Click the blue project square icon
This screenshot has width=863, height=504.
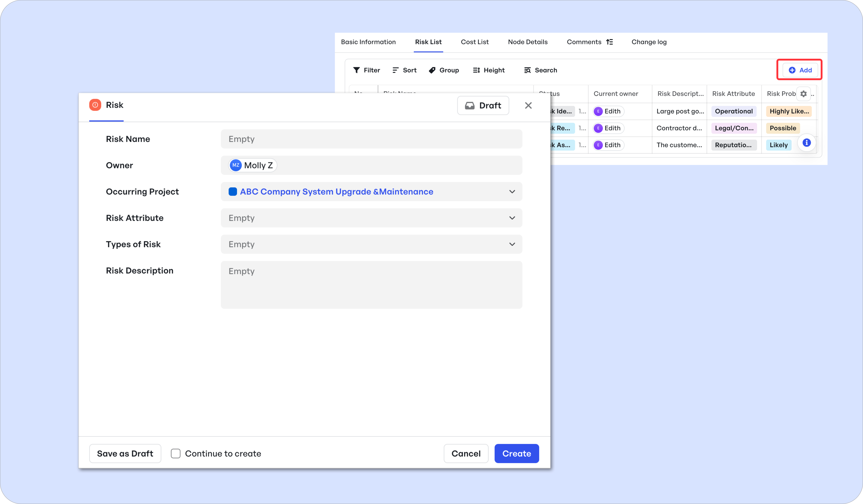click(x=233, y=192)
